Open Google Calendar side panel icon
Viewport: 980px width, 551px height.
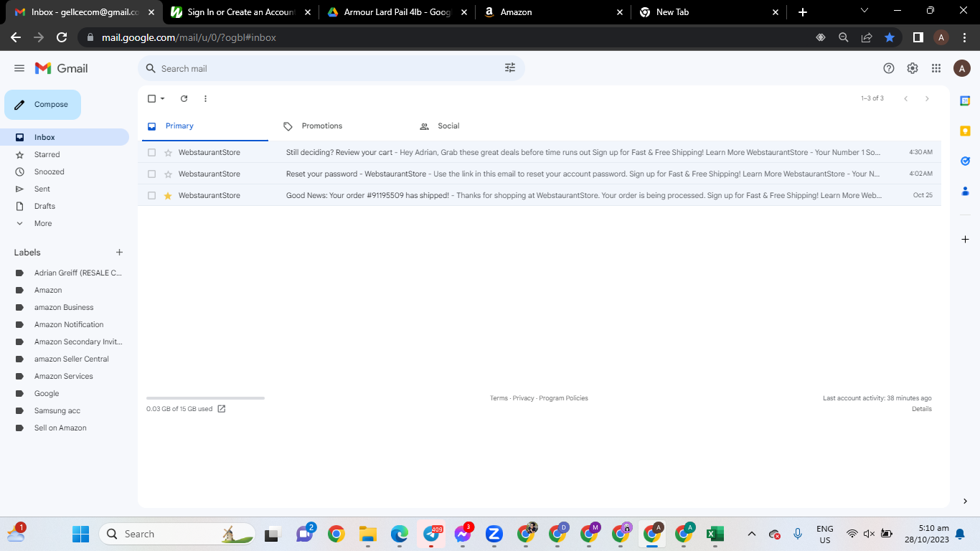tap(965, 101)
